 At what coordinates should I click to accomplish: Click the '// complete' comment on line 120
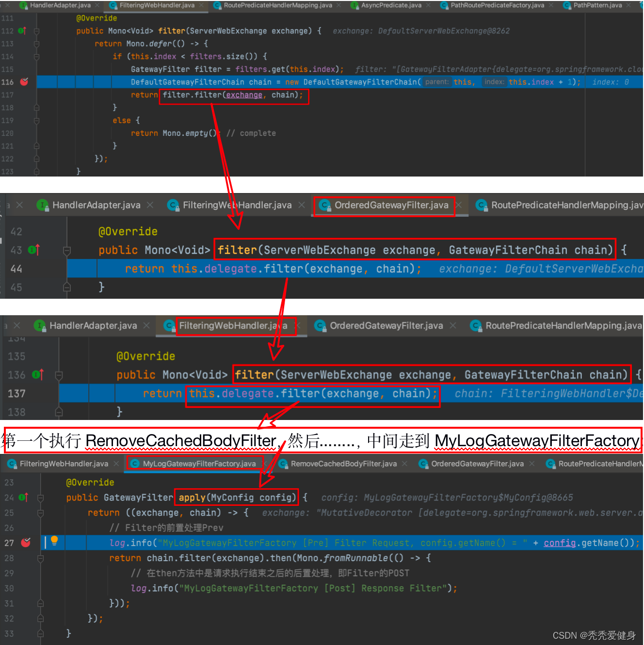pos(251,133)
